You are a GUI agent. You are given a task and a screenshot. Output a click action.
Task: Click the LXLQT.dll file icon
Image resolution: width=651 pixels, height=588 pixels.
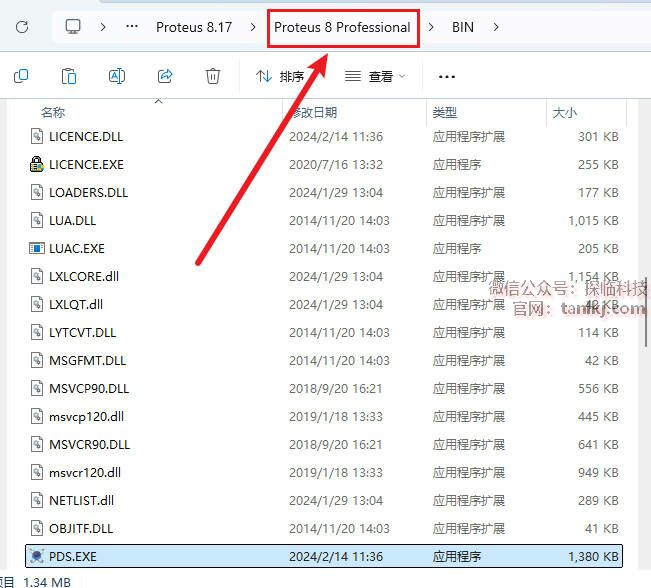(x=37, y=304)
